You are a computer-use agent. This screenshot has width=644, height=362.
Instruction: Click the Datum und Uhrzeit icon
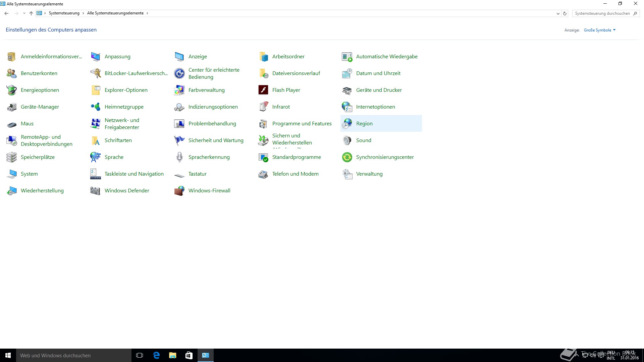coord(347,73)
